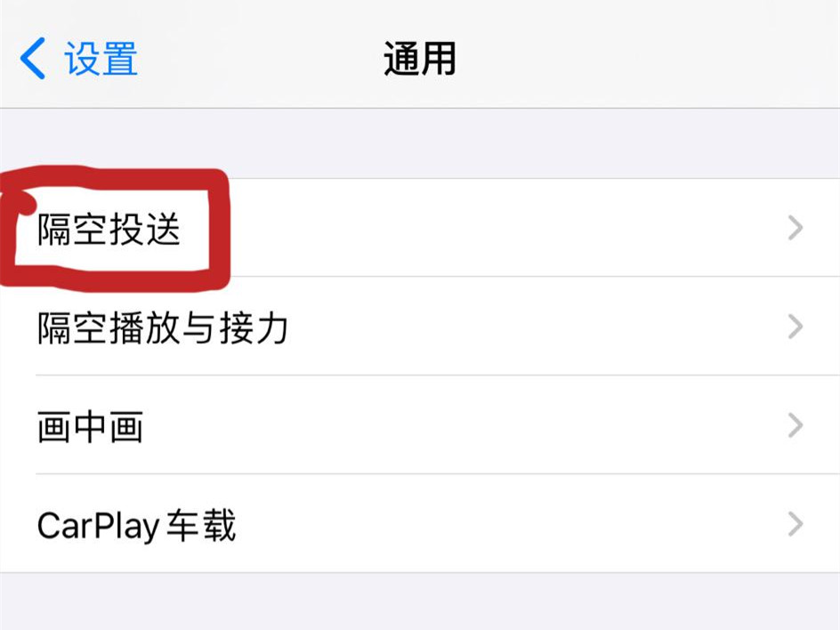This screenshot has height=630, width=840.
Task: Tap the 隔空 characters in 隔空投送
Action: 72,229
